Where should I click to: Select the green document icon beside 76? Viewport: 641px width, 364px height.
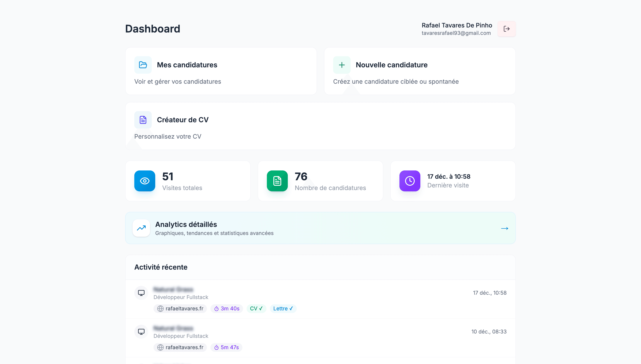(277, 181)
